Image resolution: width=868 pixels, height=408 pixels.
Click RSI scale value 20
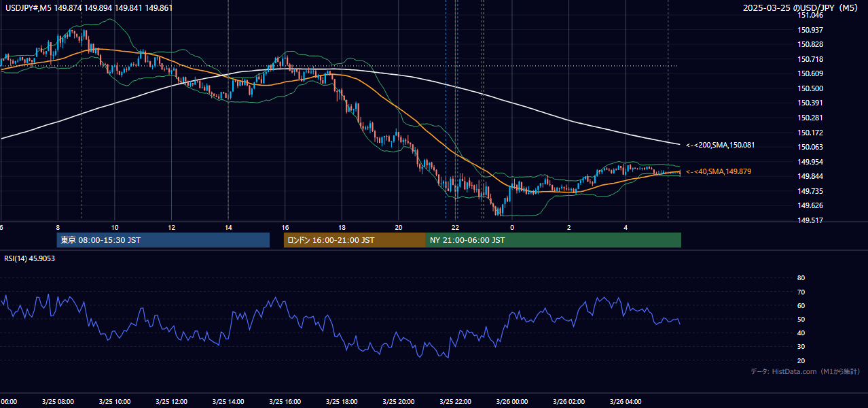[x=801, y=360]
